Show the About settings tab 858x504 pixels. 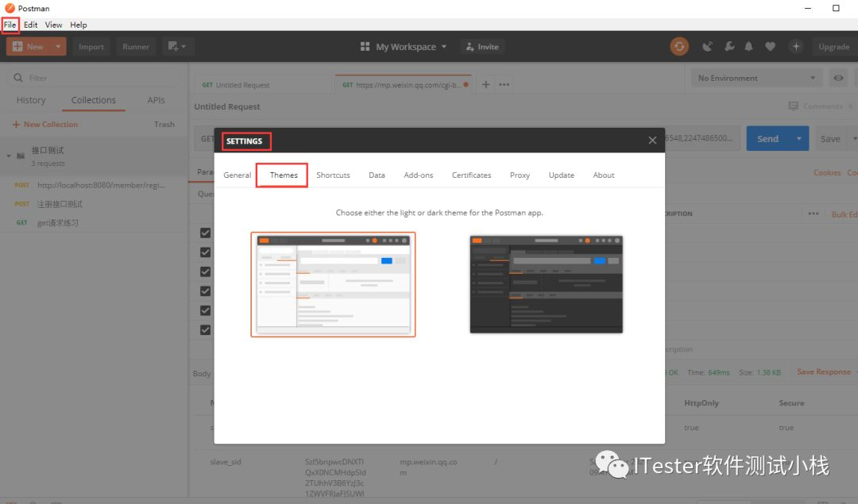click(604, 175)
